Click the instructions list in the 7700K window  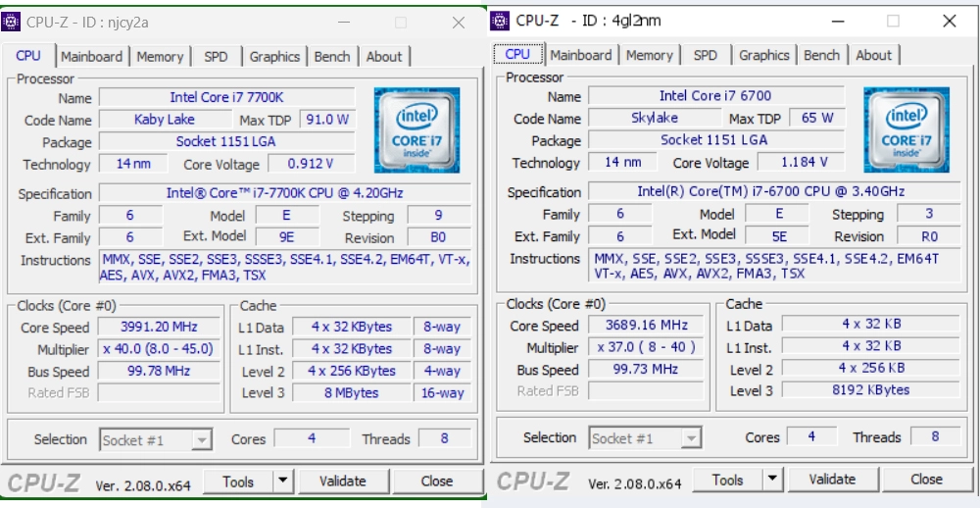[285, 267]
